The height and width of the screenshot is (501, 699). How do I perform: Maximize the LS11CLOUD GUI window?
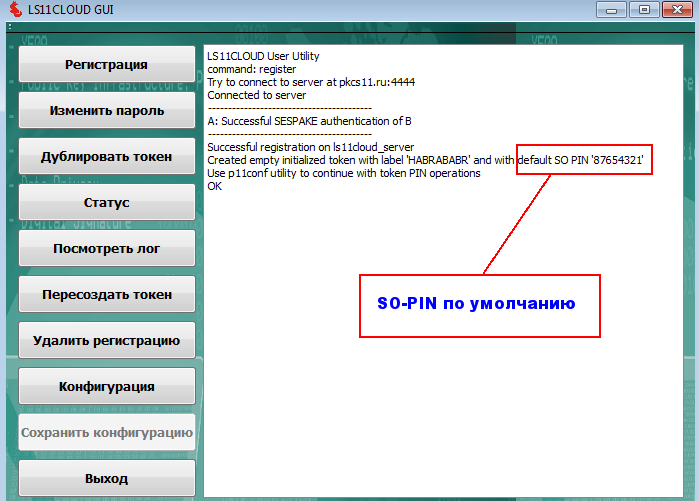click(x=644, y=9)
